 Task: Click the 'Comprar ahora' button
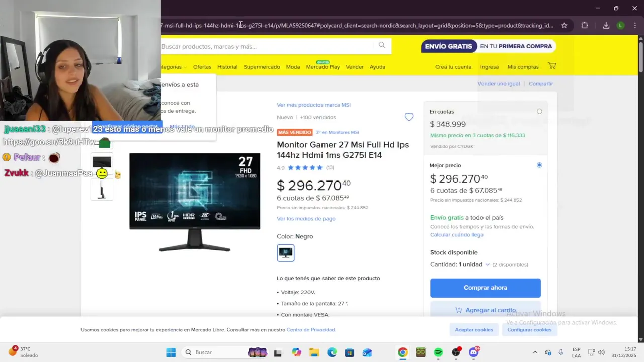(486, 288)
